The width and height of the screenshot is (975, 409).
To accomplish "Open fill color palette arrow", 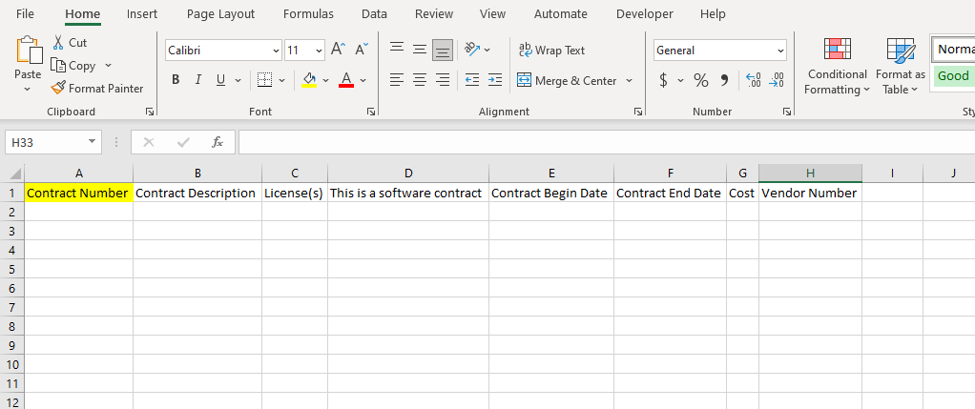I will [326, 80].
